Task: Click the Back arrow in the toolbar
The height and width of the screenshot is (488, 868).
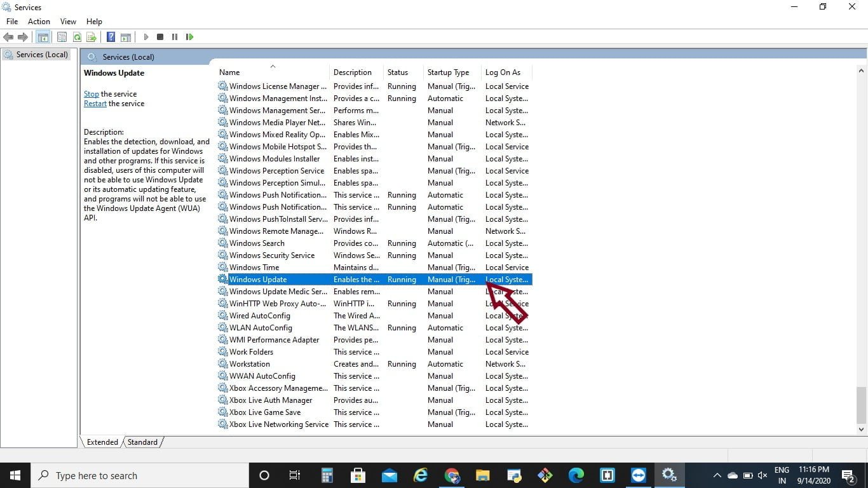Action: tap(8, 37)
